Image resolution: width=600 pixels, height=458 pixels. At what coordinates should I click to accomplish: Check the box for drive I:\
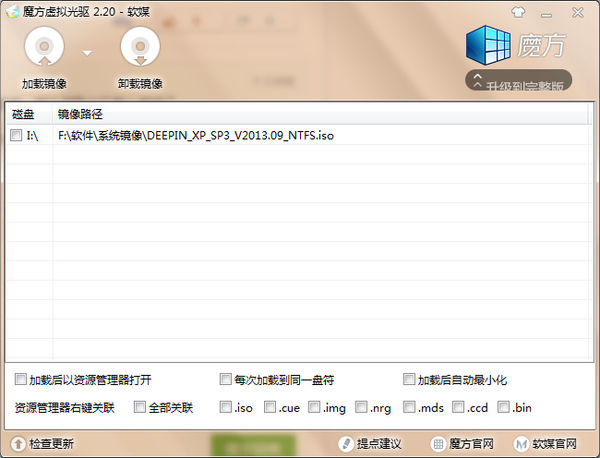click(16, 135)
